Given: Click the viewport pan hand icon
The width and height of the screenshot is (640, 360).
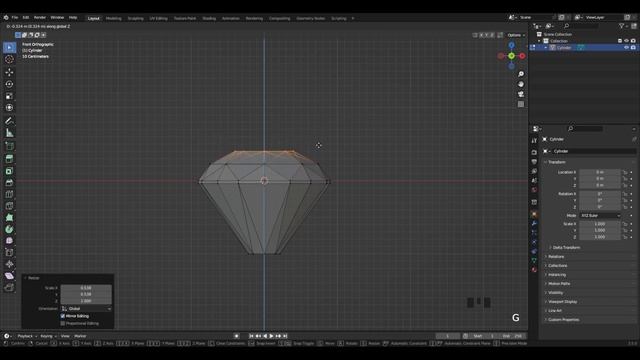Looking at the screenshot, I should 521,84.
